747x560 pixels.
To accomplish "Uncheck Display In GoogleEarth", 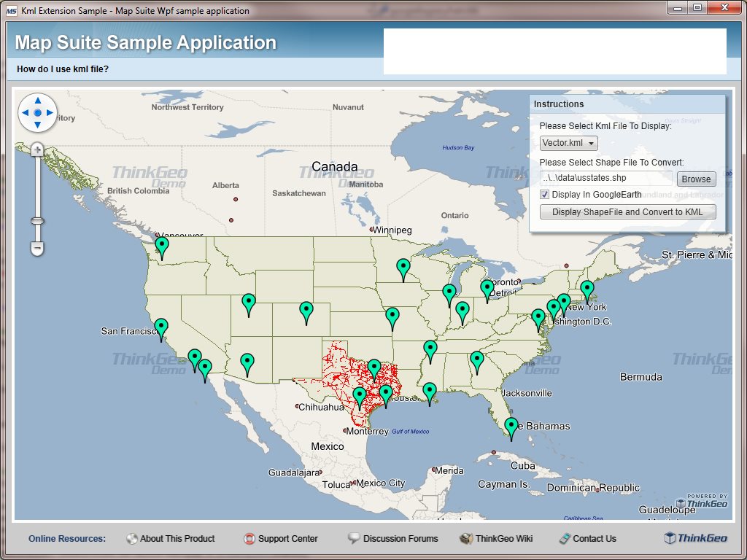I will point(543,194).
